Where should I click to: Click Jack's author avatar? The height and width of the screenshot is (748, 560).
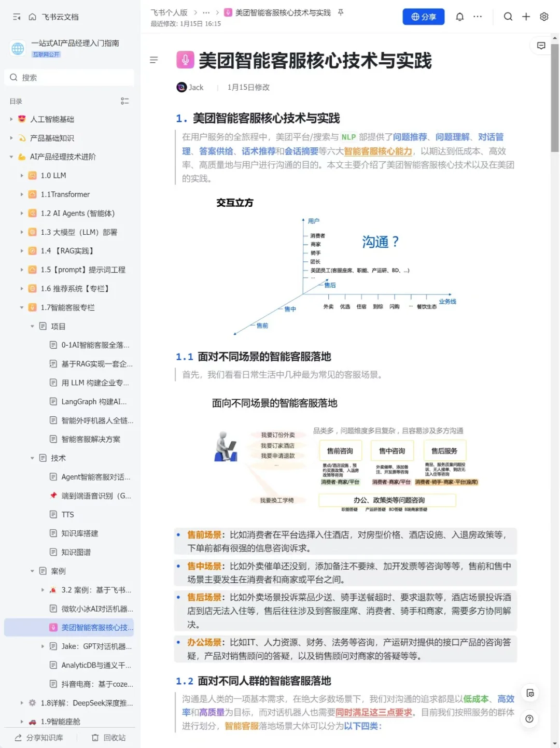pos(181,87)
